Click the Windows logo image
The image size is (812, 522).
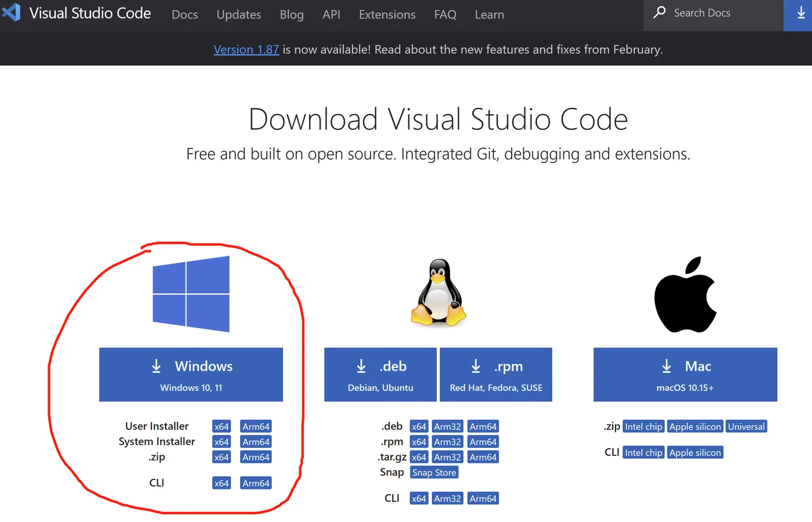[x=191, y=294]
